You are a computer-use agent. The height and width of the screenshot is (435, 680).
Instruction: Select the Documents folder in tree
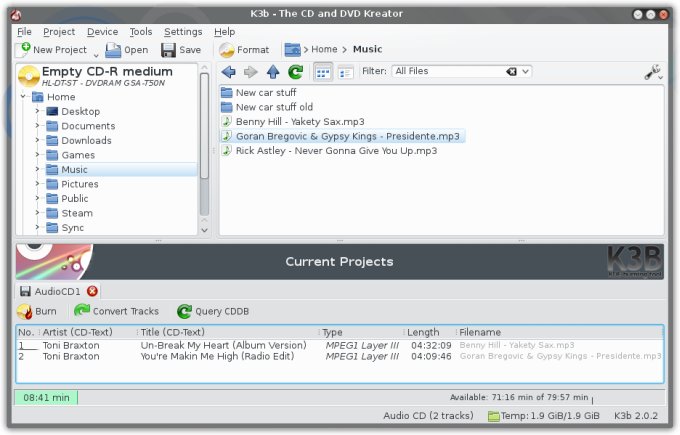click(81, 126)
